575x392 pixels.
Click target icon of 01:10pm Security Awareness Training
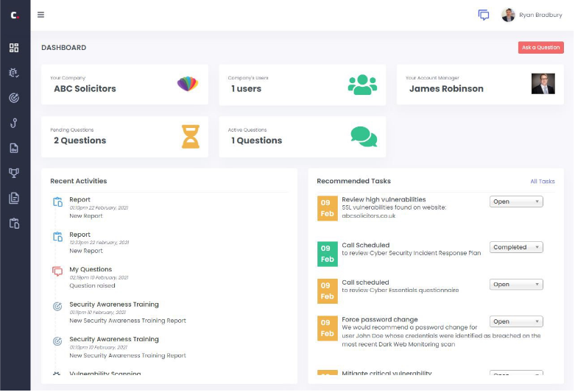[57, 341]
